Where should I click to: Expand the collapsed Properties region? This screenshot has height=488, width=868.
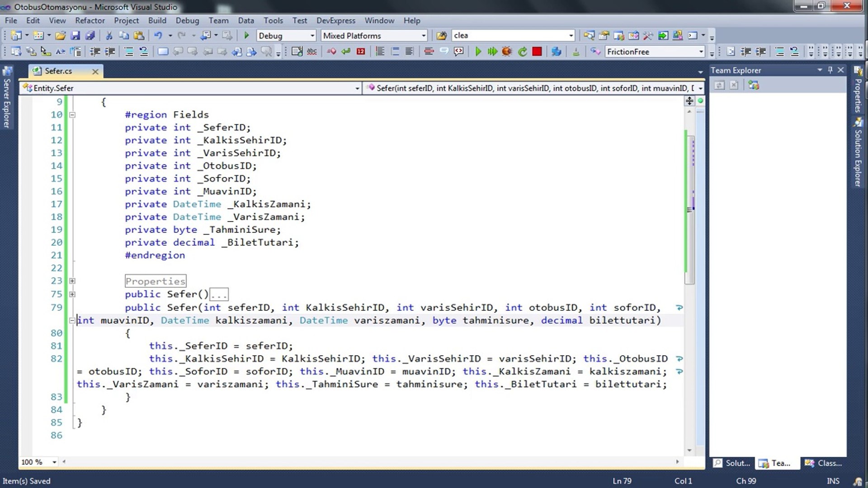coord(72,281)
